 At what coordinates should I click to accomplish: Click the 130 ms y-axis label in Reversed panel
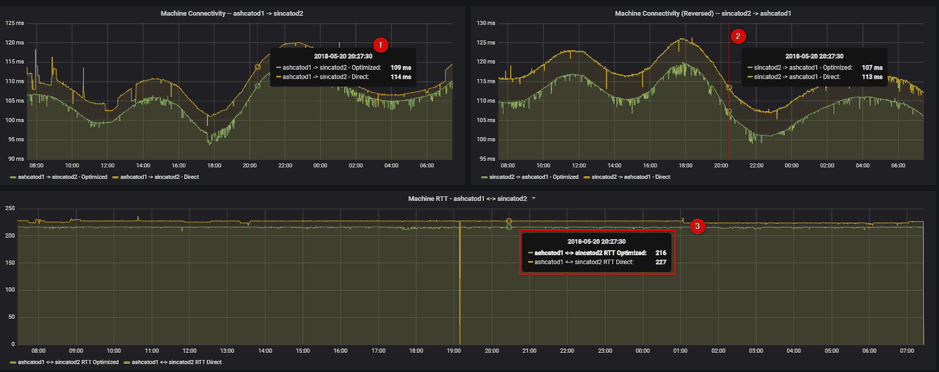tap(487, 23)
